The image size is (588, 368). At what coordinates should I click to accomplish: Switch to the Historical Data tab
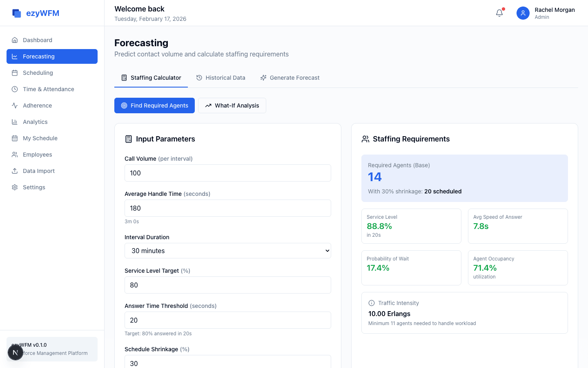(x=221, y=78)
